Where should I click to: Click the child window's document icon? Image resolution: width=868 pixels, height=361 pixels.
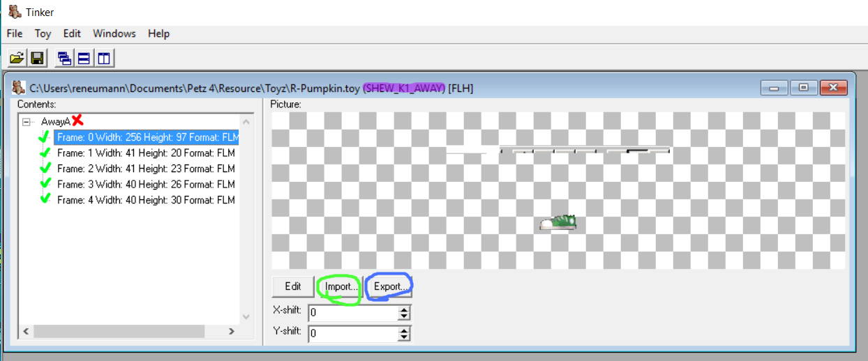(19, 88)
